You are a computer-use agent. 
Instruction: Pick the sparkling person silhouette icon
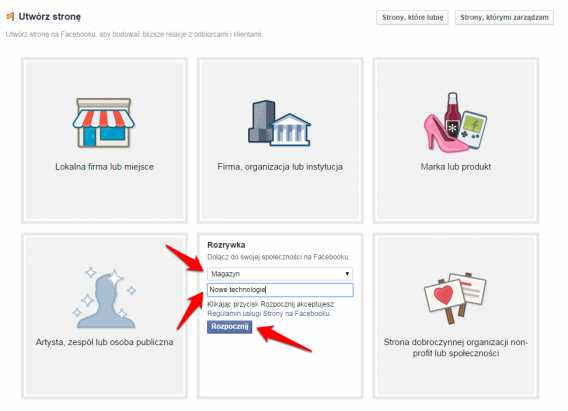[105, 298]
